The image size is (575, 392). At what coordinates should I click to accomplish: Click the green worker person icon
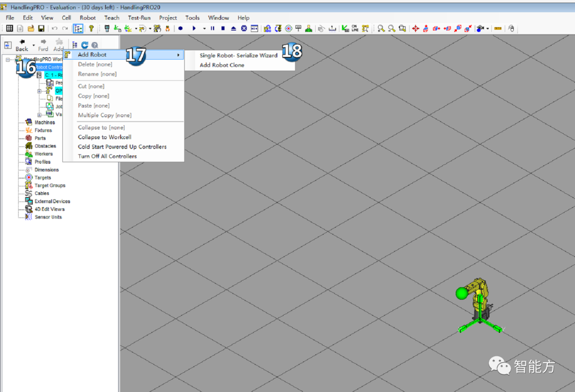309,28
